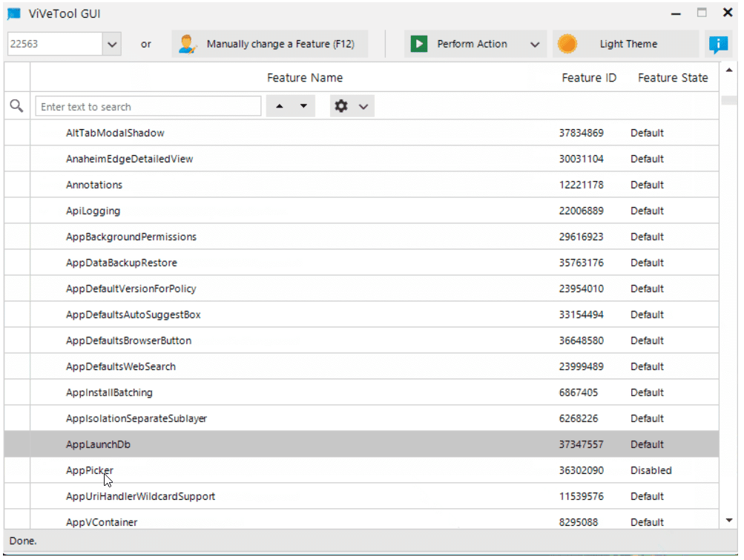The height and width of the screenshot is (560, 744).
Task: Click the Light Theme sun icon
Action: [x=567, y=45]
